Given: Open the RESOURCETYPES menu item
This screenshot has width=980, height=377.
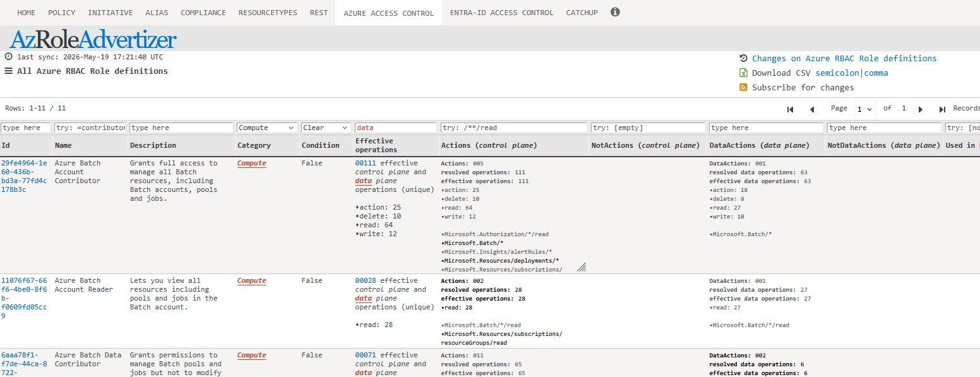Looking at the screenshot, I should (x=268, y=13).
